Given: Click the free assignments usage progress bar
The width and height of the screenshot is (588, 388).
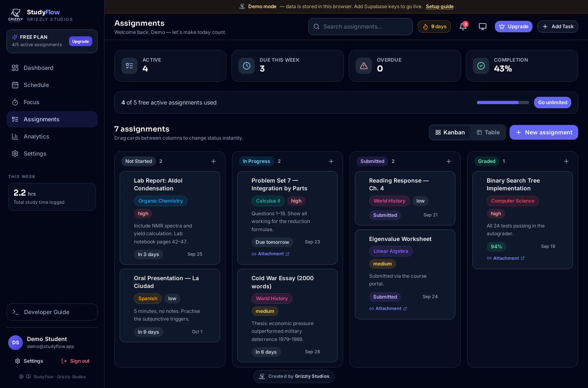Looking at the screenshot, I should coord(503,102).
